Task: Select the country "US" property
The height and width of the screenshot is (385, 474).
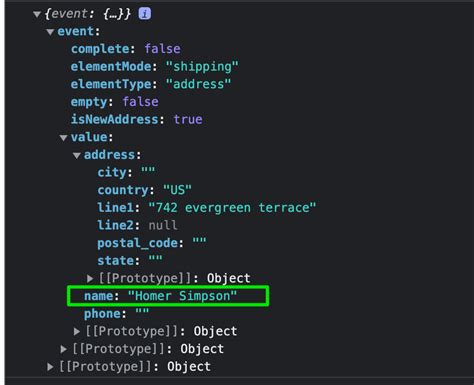Action: click(144, 190)
